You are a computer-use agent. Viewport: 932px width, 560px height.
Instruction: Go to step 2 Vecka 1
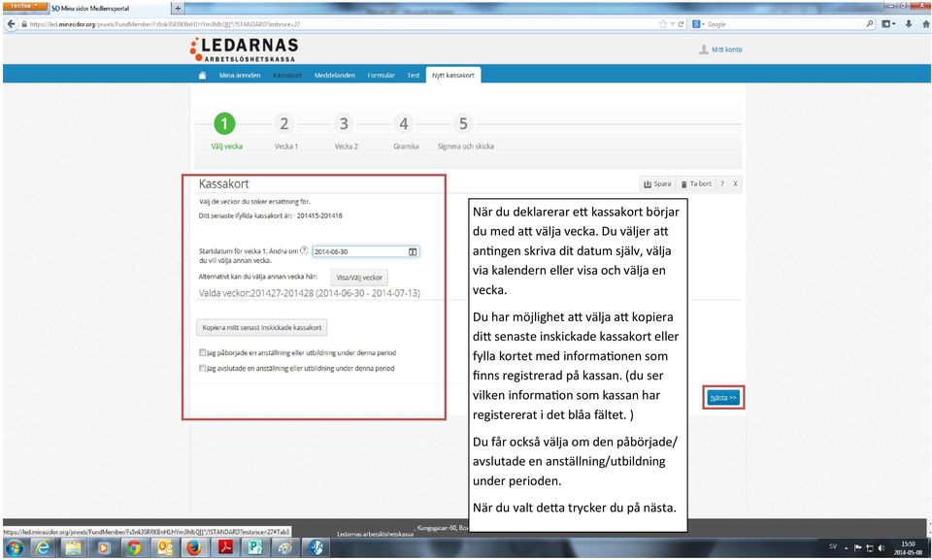click(284, 123)
